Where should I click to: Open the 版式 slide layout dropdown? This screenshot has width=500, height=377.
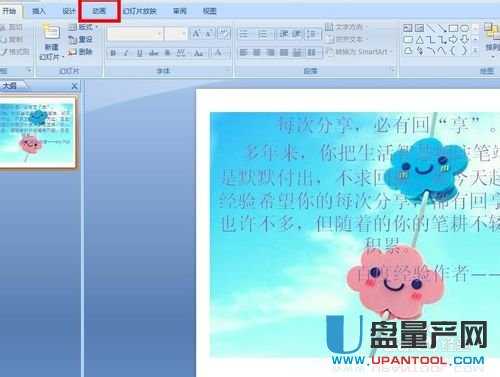click(83, 27)
